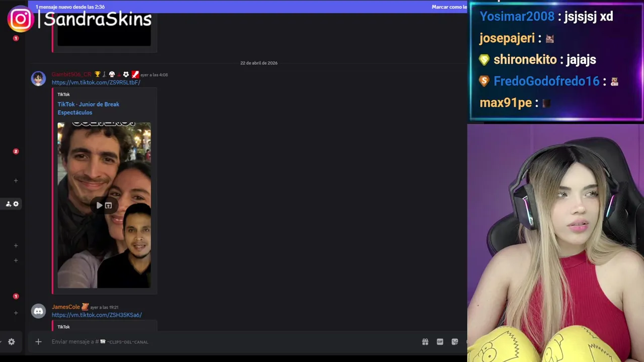The width and height of the screenshot is (644, 362).
Task: Click the Instagram logo icon
Action: pyautogui.click(x=21, y=19)
